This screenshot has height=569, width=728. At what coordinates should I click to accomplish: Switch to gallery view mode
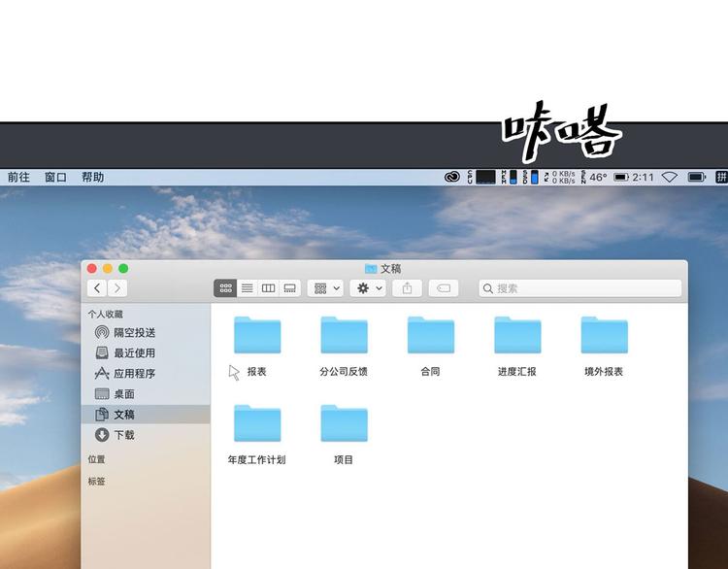289,288
